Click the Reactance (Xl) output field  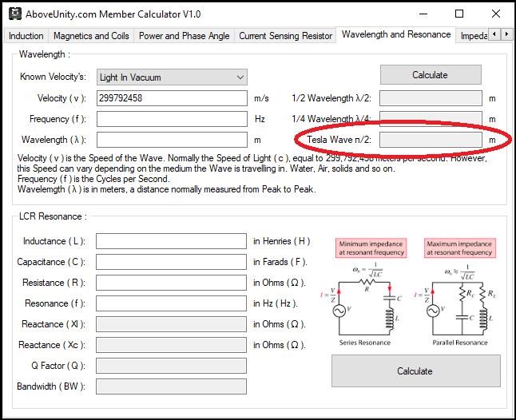pos(171,324)
